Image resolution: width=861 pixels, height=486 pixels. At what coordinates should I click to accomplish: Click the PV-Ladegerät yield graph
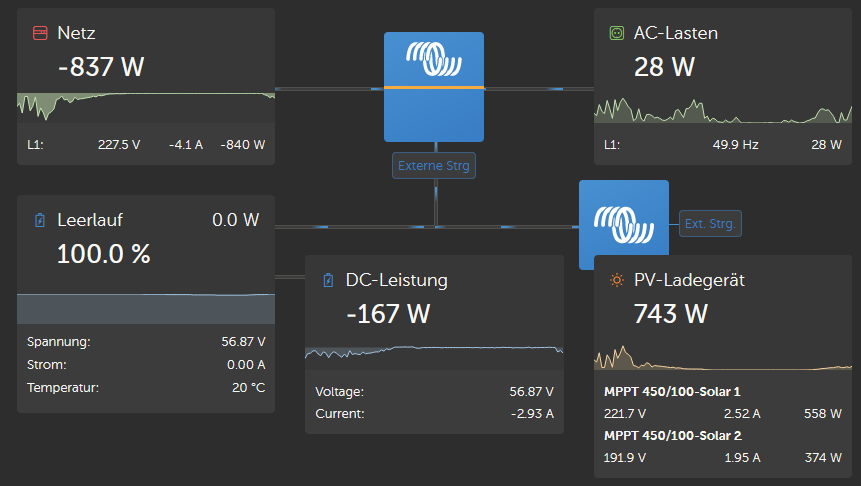pos(722,357)
